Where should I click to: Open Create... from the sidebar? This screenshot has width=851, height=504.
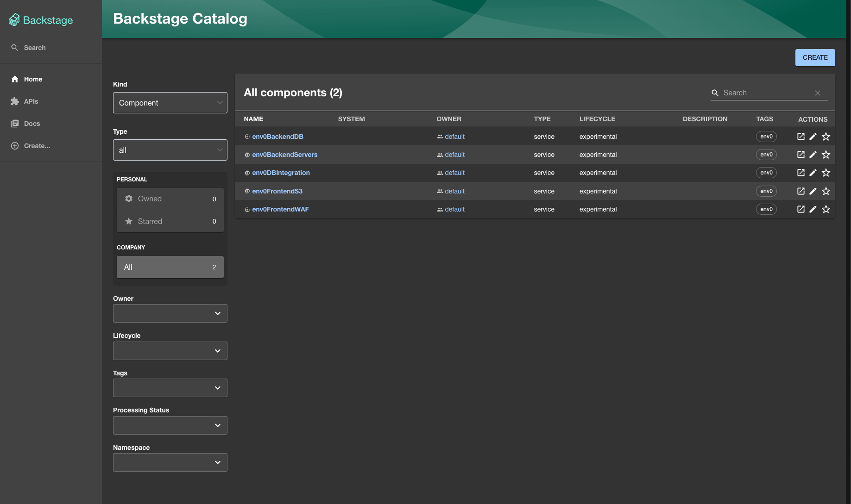click(31, 146)
